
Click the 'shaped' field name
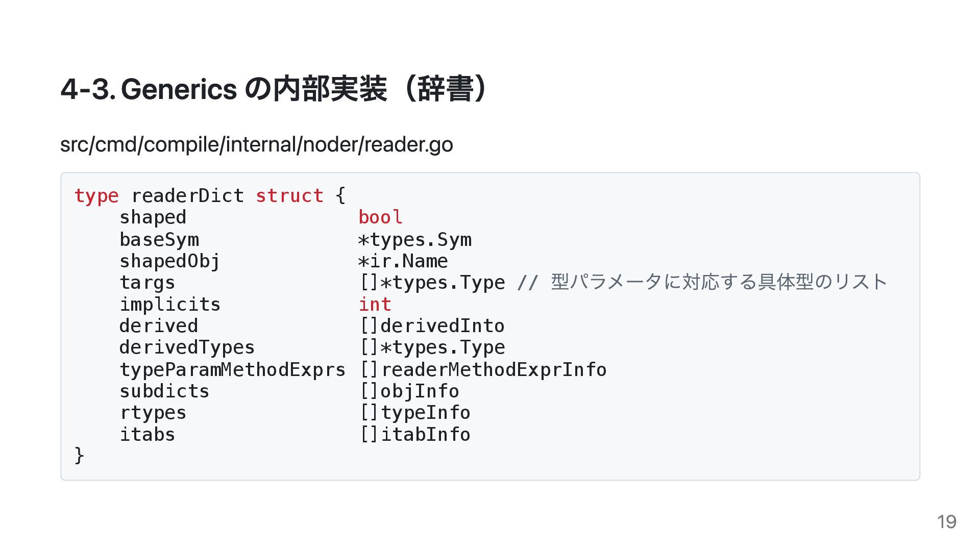pos(153,218)
